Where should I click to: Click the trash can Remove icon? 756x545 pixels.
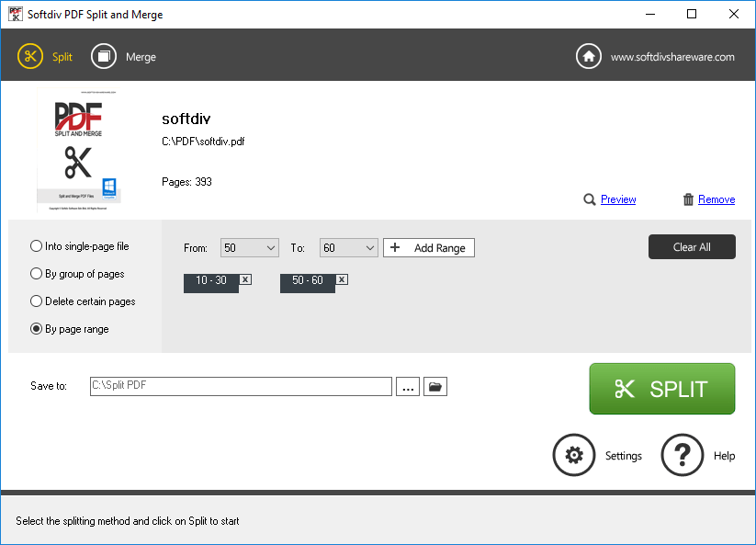point(688,199)
